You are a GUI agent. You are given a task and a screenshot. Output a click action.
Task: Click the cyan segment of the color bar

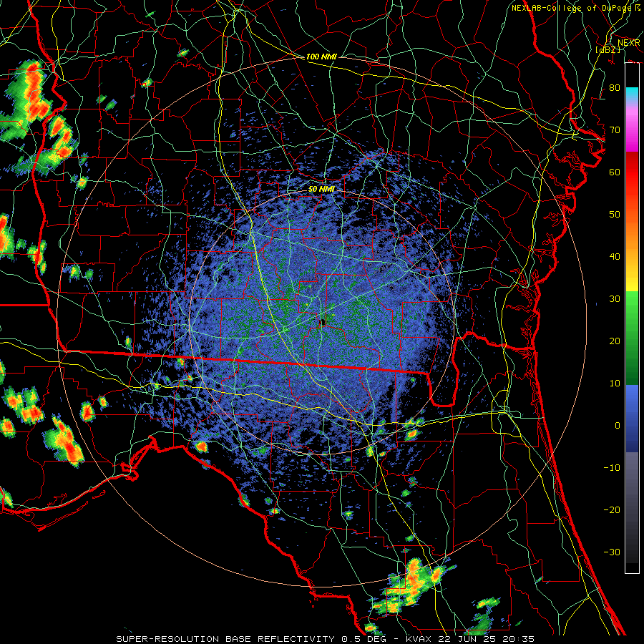coord(632,94)
